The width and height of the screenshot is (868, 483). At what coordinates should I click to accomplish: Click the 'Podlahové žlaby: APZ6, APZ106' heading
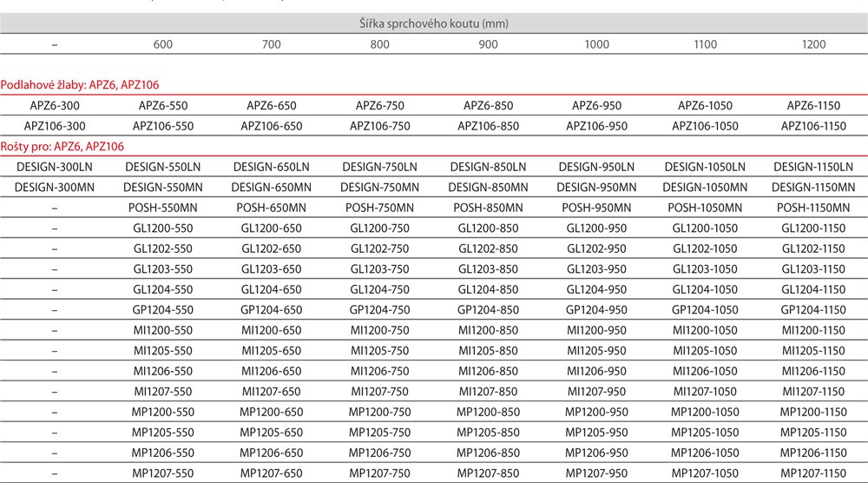[x=79, y=84]
